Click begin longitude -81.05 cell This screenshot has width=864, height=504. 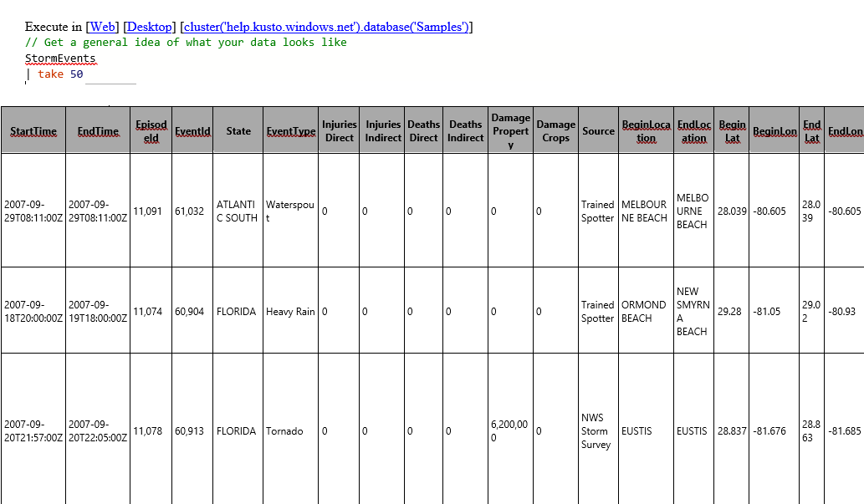[775, 311]
